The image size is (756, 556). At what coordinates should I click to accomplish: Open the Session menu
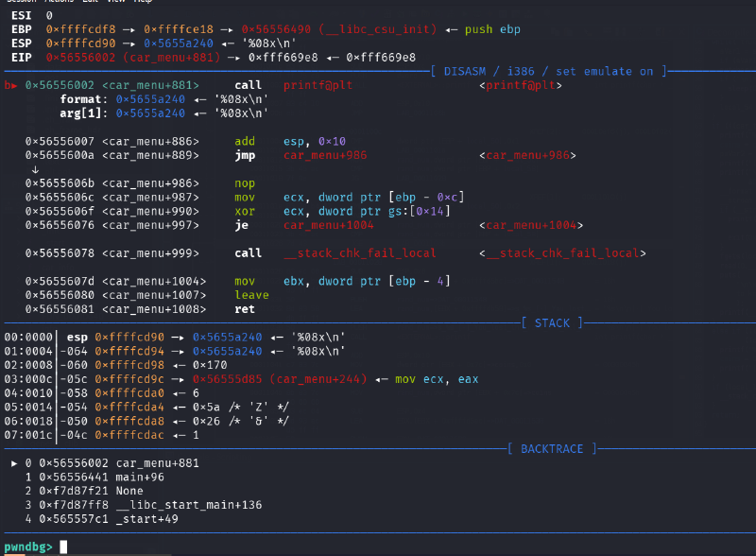click(x=21, y=2)
